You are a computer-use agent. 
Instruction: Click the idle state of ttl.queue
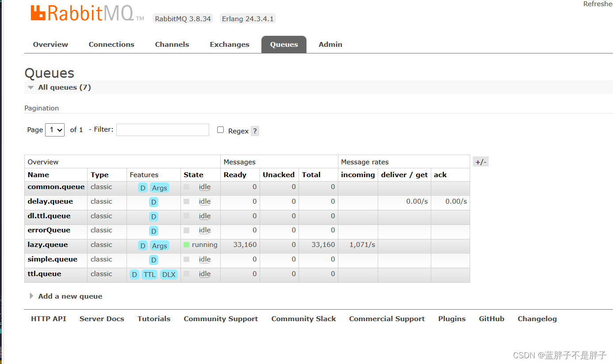coord(204,274)
